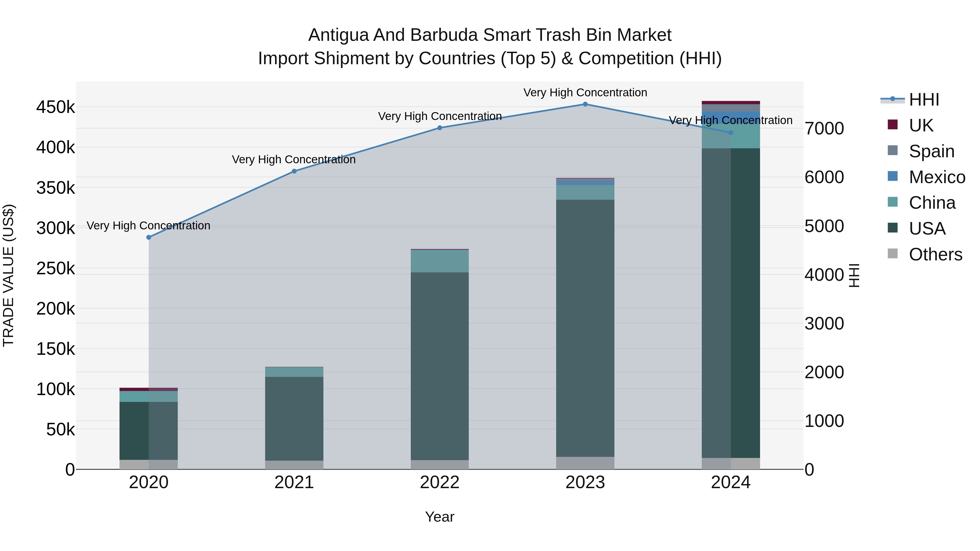Click the HHI line marker icon in legend

pyautogui.click(x=893, y=99)
